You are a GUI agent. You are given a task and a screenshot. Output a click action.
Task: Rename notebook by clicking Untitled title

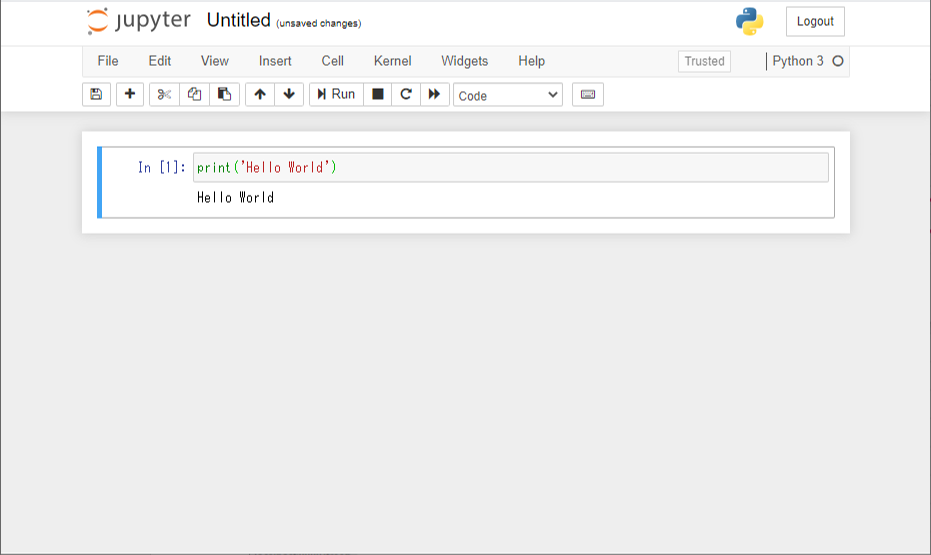coord(238,20)
